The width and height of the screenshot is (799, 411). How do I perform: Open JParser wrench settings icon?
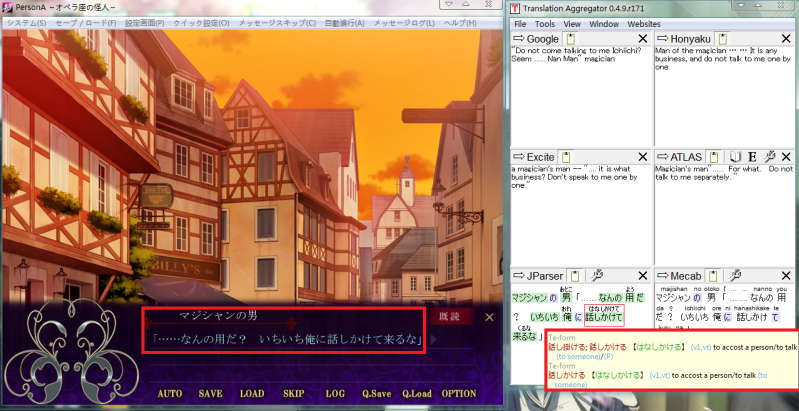pos(596,275)
